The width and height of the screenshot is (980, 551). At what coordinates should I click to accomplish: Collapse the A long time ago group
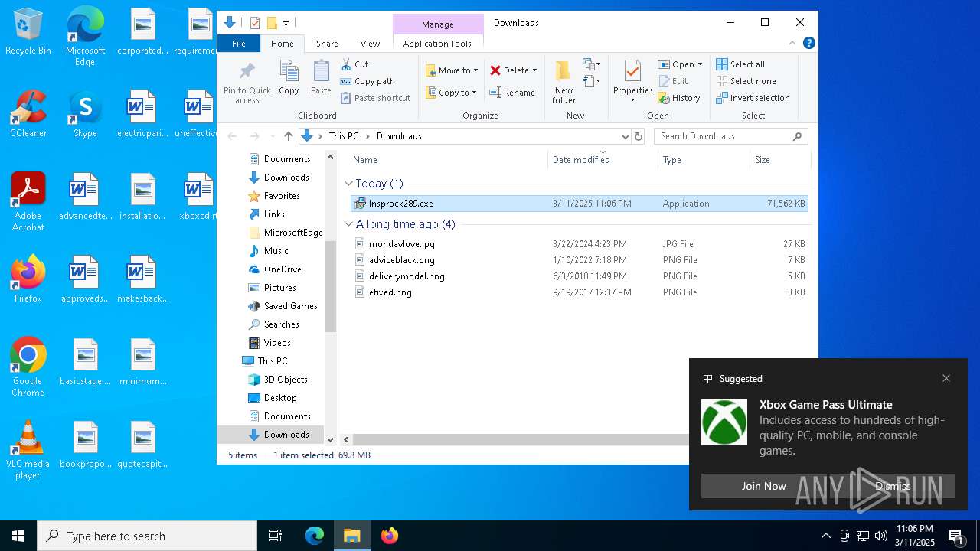coord(348,224)
